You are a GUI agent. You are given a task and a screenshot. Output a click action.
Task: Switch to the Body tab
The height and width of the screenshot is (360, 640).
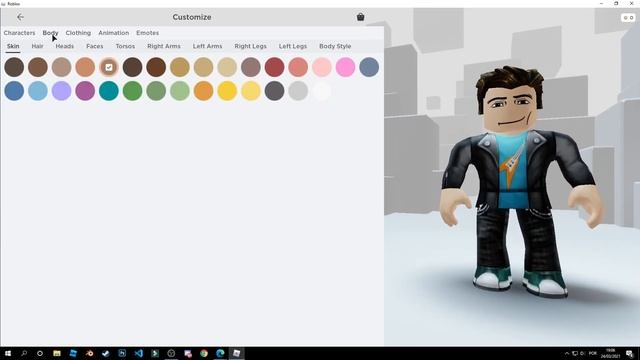tap(50, 33)
